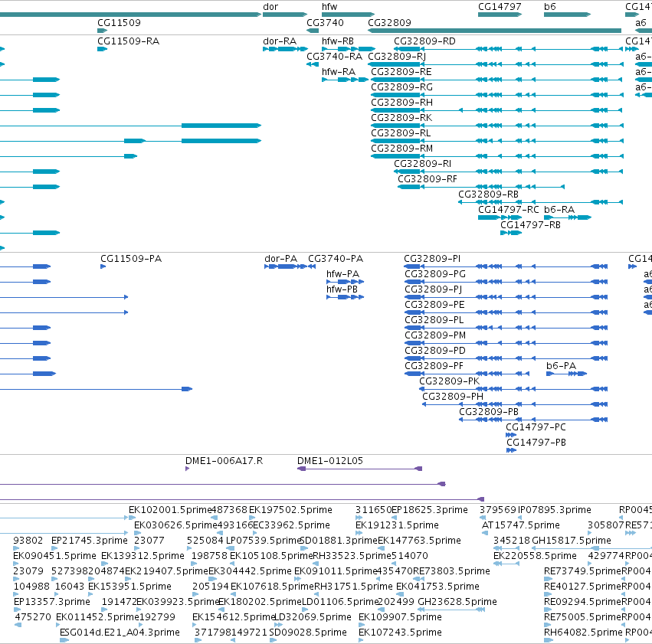This screenshot has height=644, width=652.
Task: Select transcript CG32809-RB label
Action: (x=489, y=195)
